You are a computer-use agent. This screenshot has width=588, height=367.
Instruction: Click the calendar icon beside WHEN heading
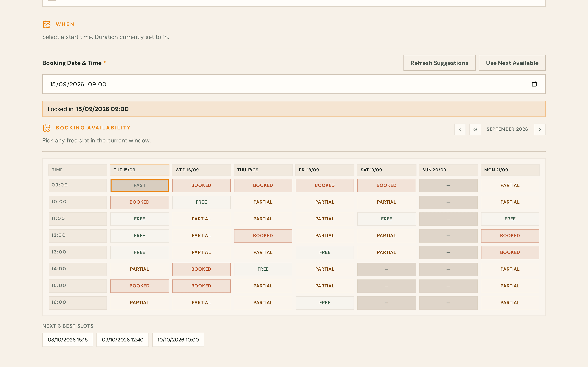[x=47, y=24]
